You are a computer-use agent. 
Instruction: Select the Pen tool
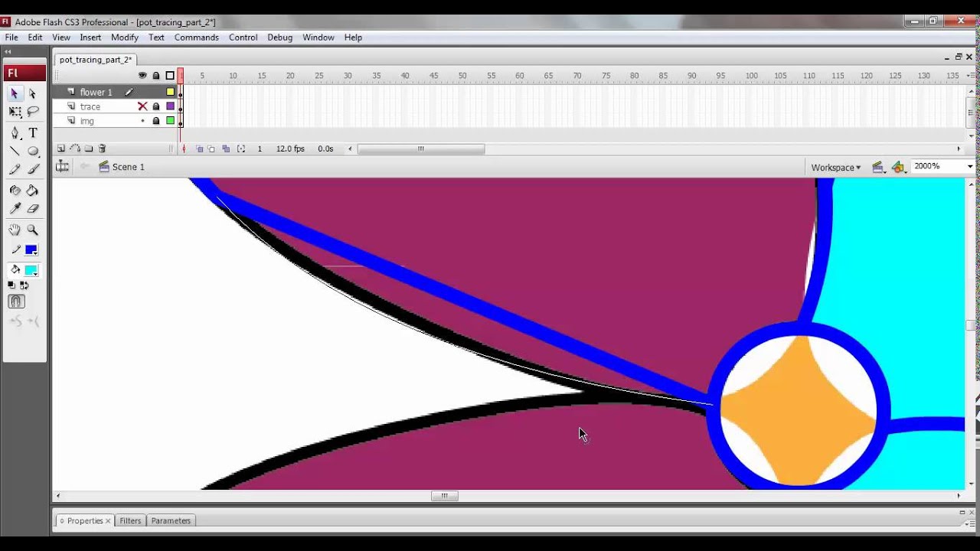pos(15,132)
